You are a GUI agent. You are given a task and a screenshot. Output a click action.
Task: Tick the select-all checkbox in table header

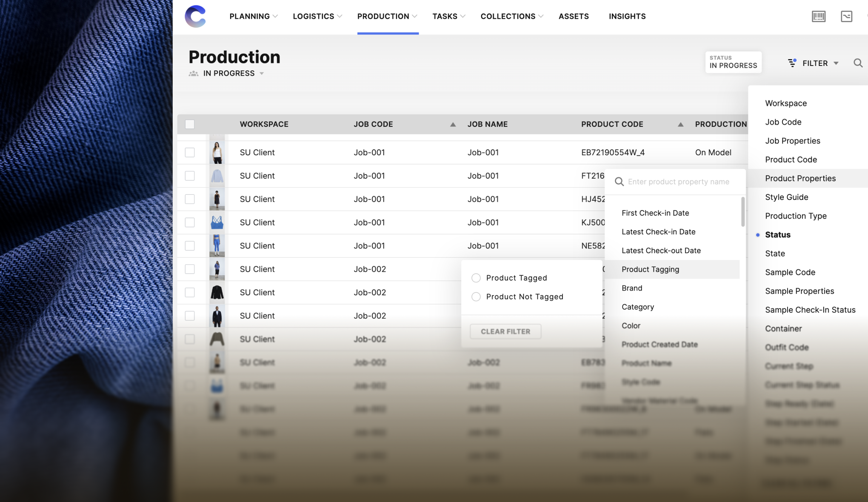point(190,124)
